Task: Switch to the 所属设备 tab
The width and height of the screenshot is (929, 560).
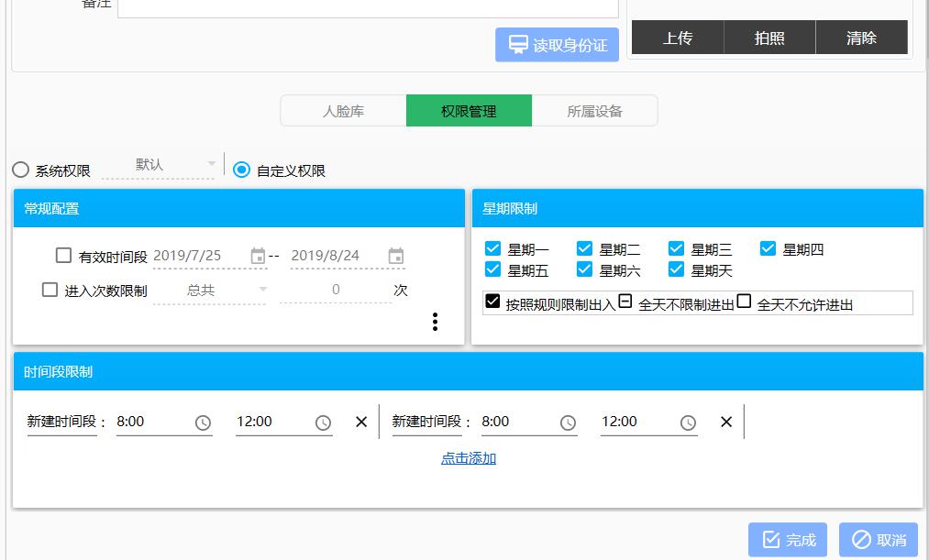Action: coord(595,110)
